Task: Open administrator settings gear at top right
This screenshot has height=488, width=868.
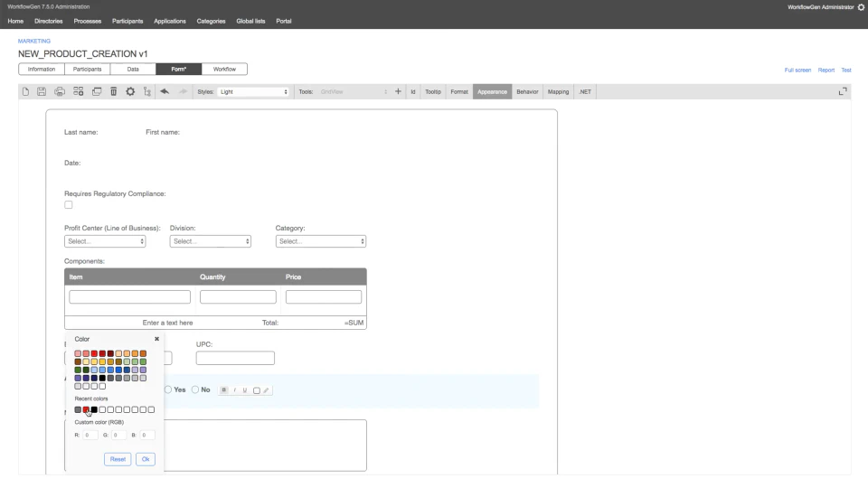Action: [862, 7]
